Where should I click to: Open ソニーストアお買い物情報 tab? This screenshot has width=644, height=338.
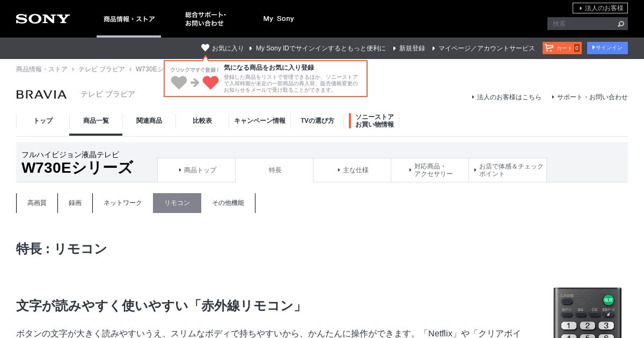coord(374,121)
